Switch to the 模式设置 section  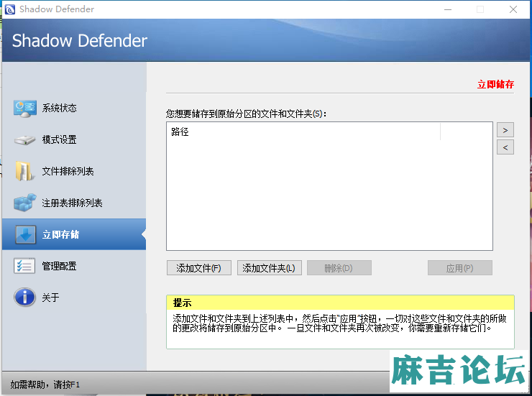tap(74, 140)
